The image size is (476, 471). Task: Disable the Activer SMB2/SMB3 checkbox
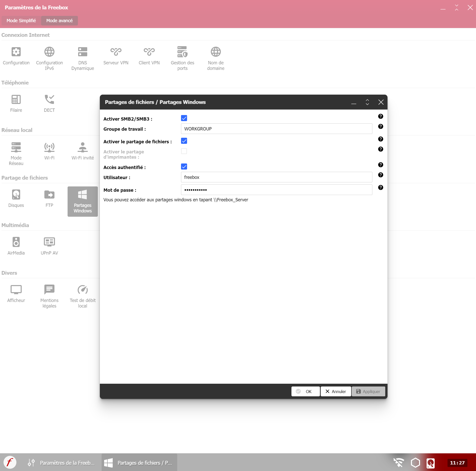click(x=184, y=118)
